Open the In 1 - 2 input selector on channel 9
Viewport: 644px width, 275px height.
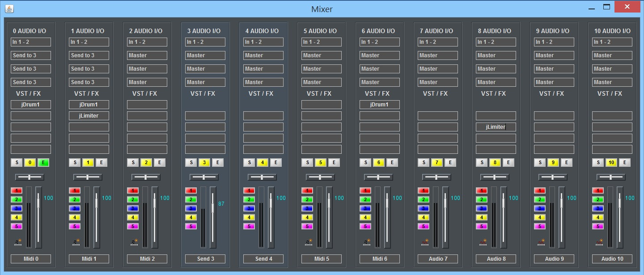coord(554,42)
